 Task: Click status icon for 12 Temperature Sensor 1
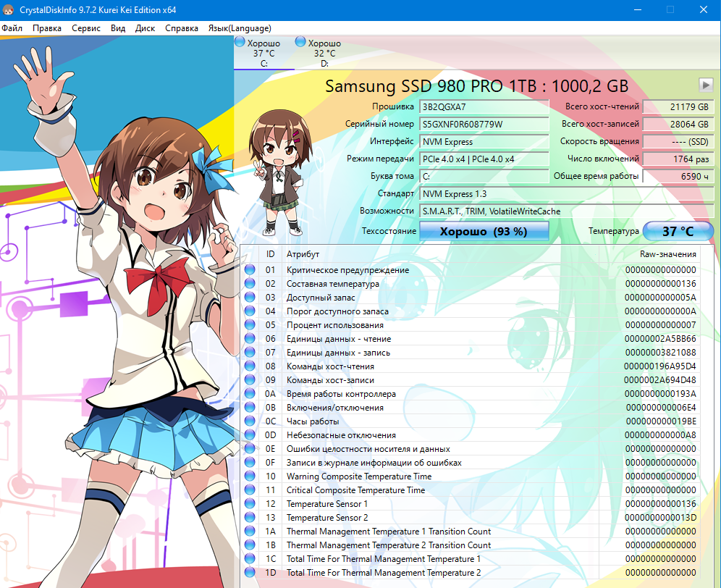[250, 504]
